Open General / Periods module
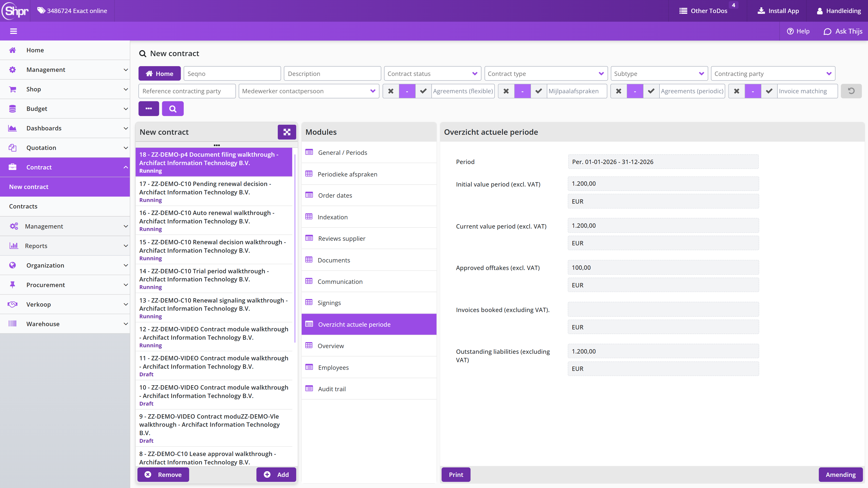The height and width of the screenshot is (488, 868). (369, 153)
